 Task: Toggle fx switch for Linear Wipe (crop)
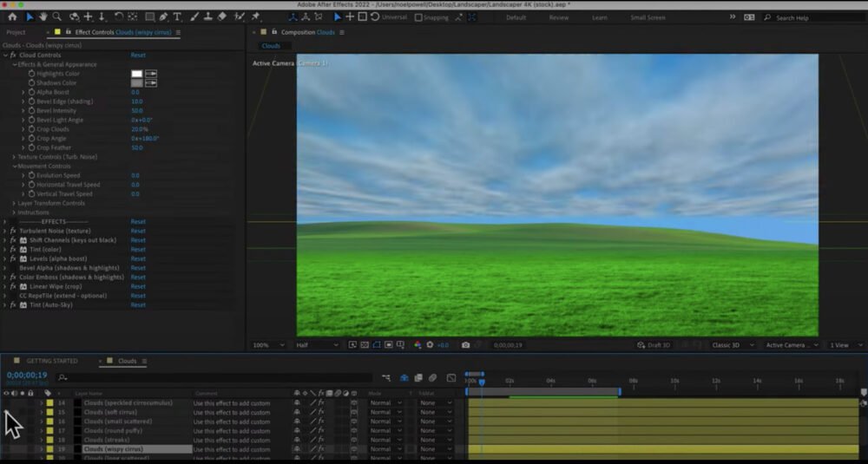(13, 286)
